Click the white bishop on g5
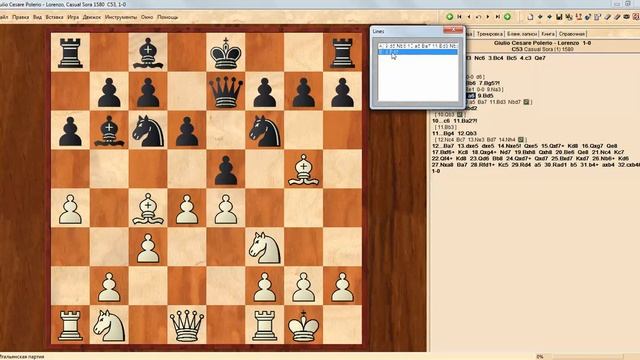This screenshot has width=640, height=360. pyautogui.click(x=303, y=169)
